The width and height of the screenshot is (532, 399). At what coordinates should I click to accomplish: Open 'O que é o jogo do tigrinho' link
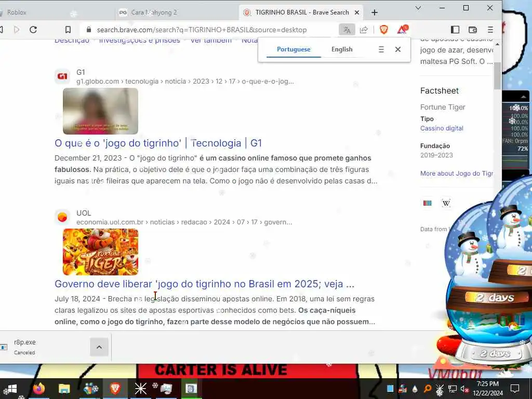158,143
